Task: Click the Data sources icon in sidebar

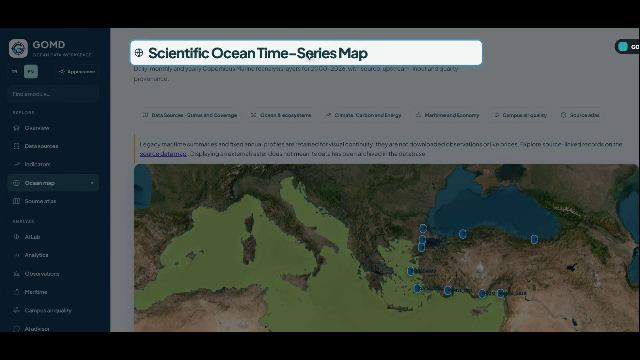Action: click(16, 146)
